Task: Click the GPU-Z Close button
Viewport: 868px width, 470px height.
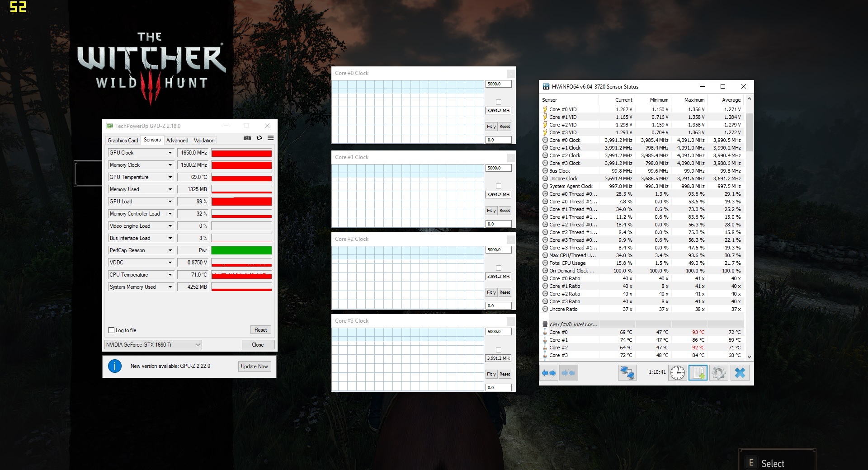Action: tap(258, 345)
